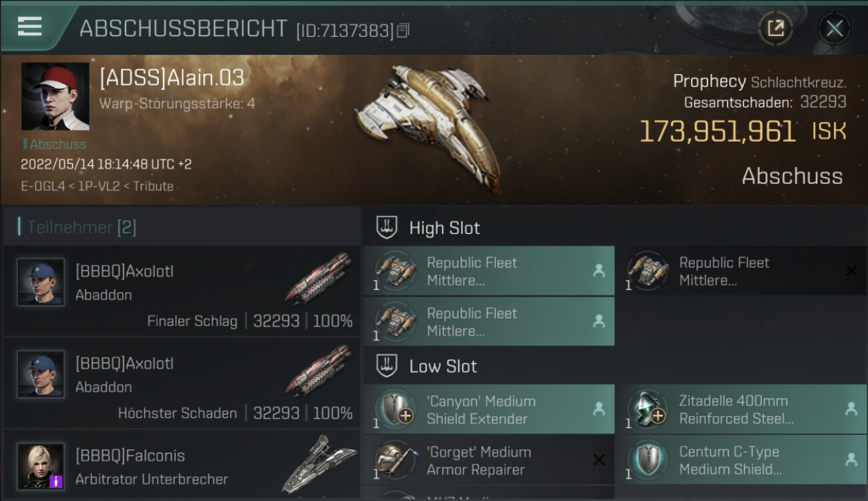Click the Prophecy ship image
This screenshot has height=501, width=868.
click(427, 124)
